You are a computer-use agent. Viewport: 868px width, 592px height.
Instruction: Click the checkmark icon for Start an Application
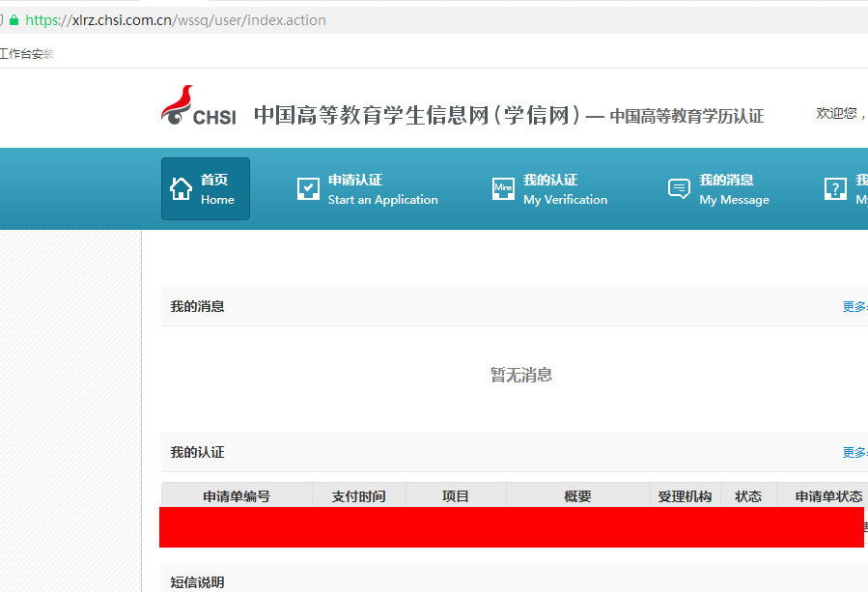pos(308,189)
